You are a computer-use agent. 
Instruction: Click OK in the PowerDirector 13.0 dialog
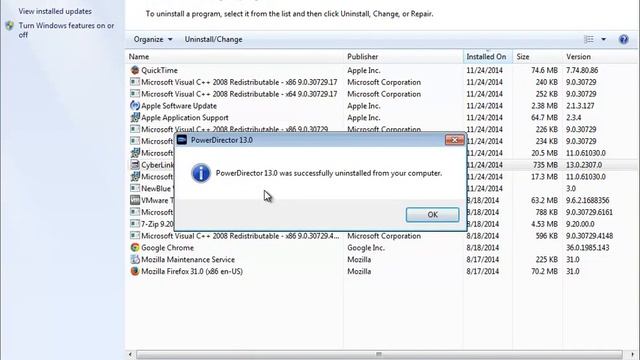tap(432, 215)
